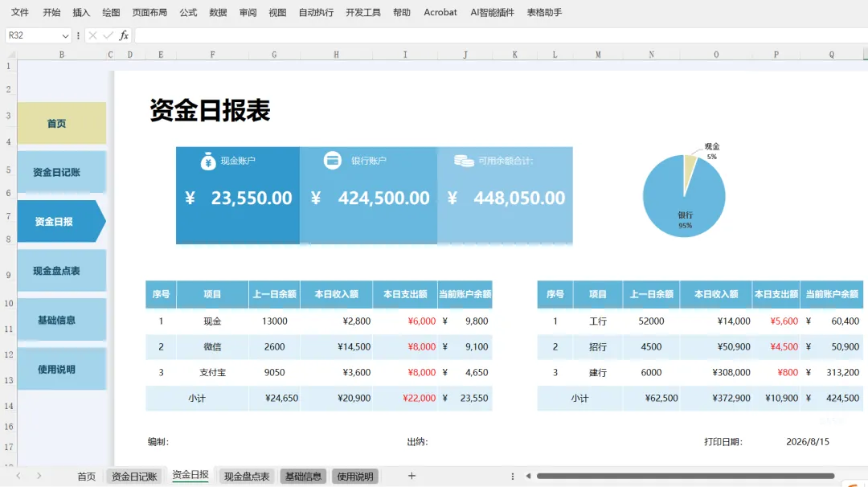Open 基础信息 from the sidebar
The width and height of the screenshot is (868, 487).
pyautogui.click(x=61, y=320)
